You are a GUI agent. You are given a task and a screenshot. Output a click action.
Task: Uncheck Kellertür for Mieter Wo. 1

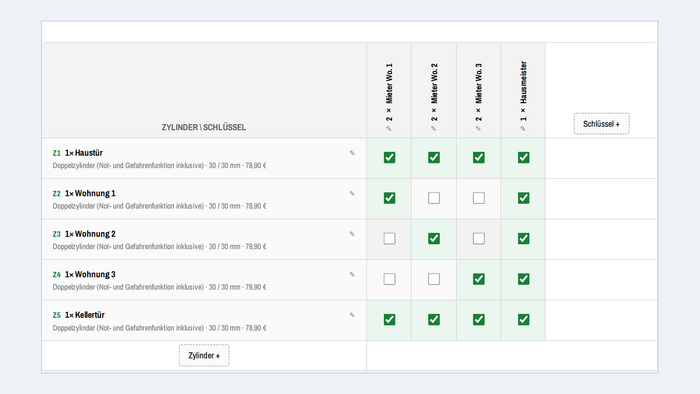pos(389,320)
